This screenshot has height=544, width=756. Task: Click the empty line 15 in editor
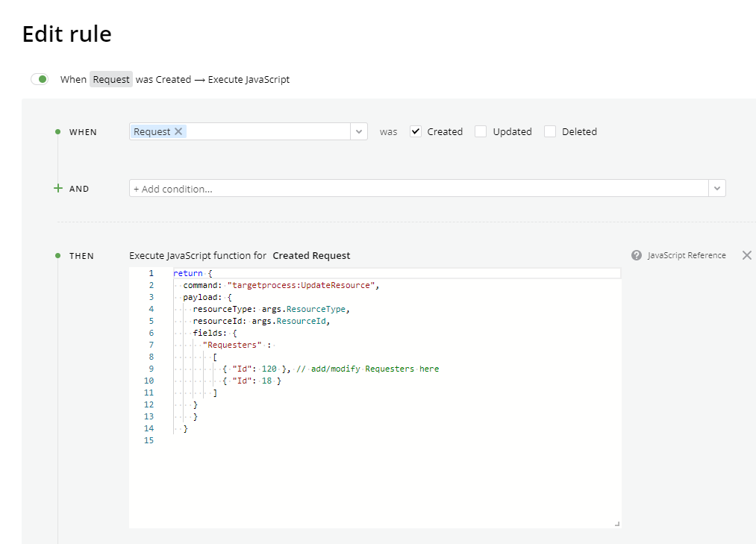(x=299, y=440)
